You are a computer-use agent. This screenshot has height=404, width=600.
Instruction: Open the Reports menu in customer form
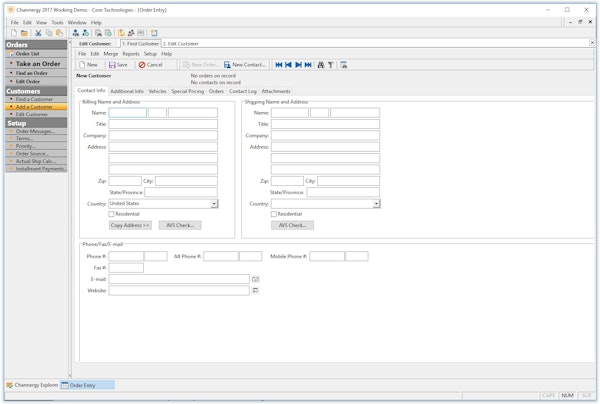pos(131,54)
